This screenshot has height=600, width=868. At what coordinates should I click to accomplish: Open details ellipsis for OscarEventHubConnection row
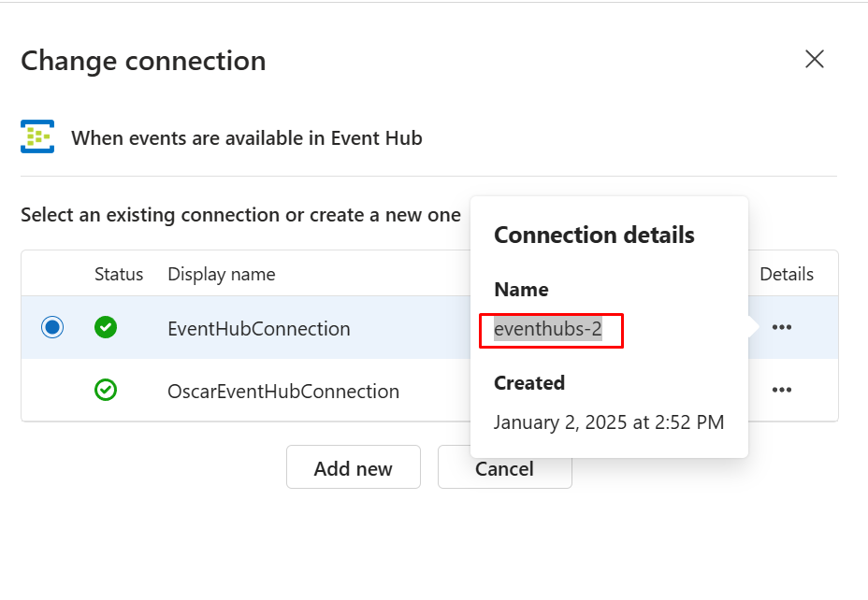click(x=782, y=390)
